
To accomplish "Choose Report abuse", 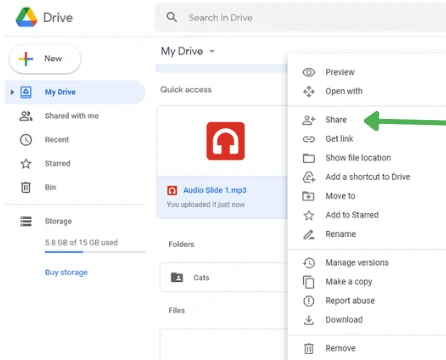I will point(350,301).
